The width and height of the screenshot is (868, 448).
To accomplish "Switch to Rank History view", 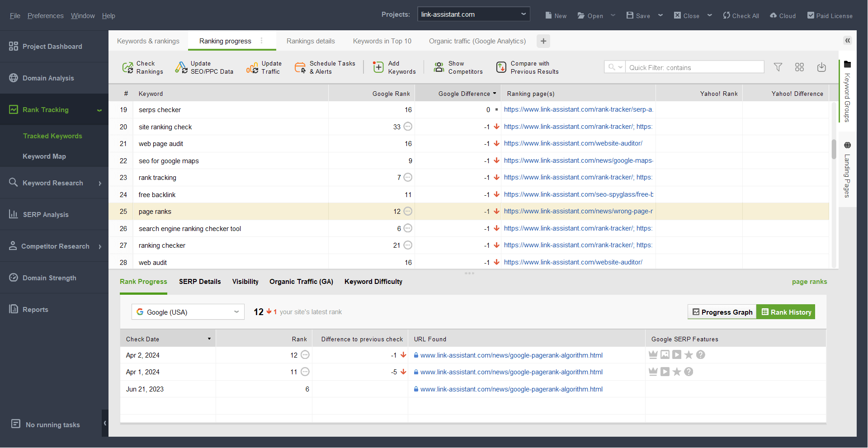I will tap(786, 312).
